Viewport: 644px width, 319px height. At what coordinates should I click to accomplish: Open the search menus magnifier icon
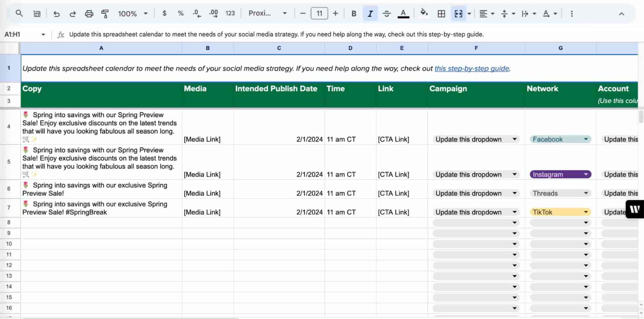pos(19,14)
